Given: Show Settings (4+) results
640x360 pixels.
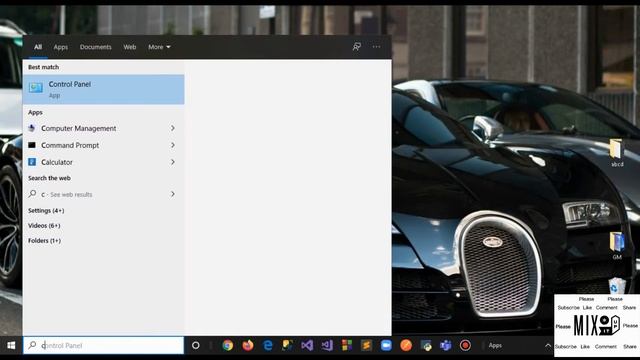Looking at the screenshot, I should coord(46,211).
